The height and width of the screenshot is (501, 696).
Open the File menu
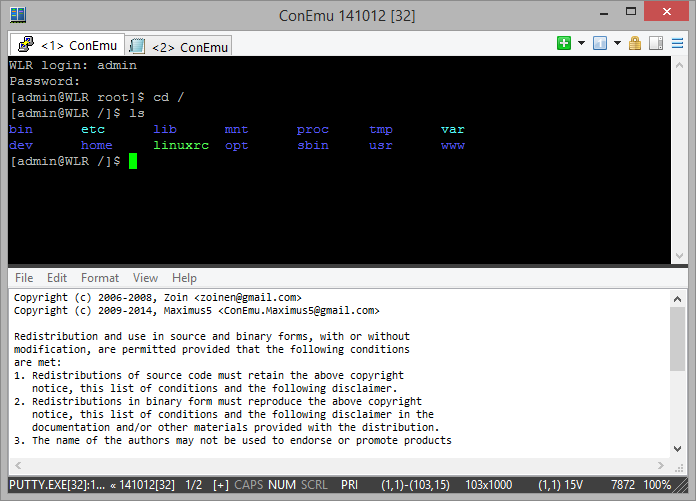[24, 278]
